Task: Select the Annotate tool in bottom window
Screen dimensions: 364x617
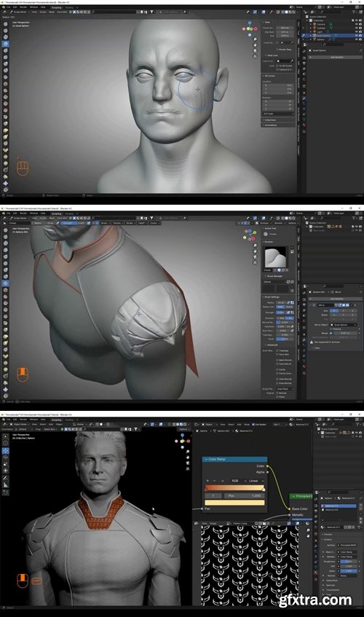Action: coord(6,478)
